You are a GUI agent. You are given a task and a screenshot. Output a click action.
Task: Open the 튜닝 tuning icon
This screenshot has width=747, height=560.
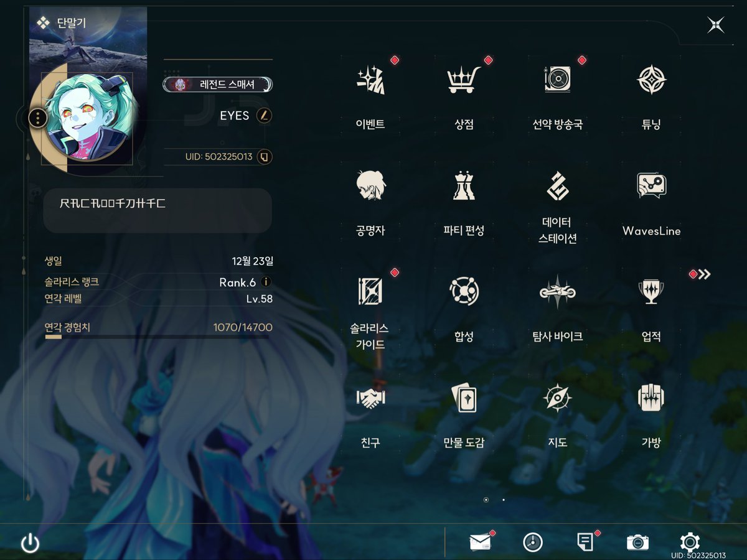tap(652, 80)
